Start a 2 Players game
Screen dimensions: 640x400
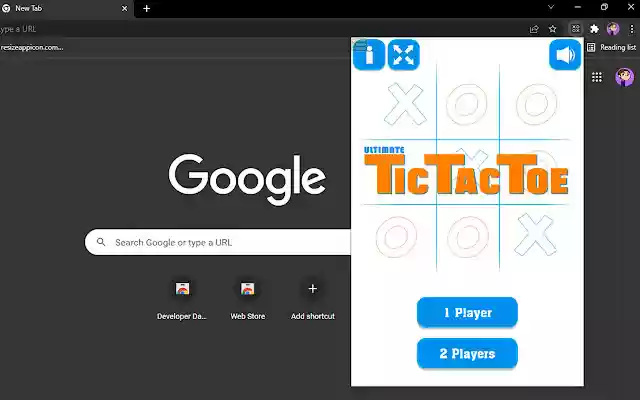click(x=467, y=353)
